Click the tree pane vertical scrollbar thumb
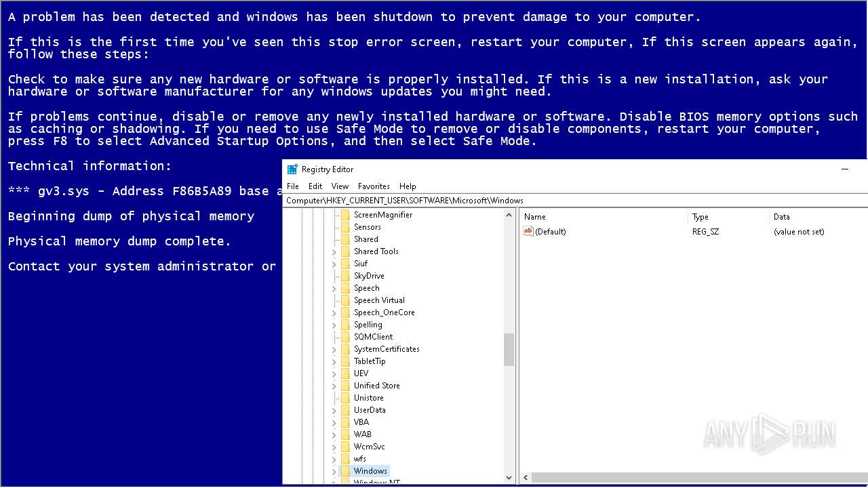Viewport: 868px width, 488px height. point(509,350)
